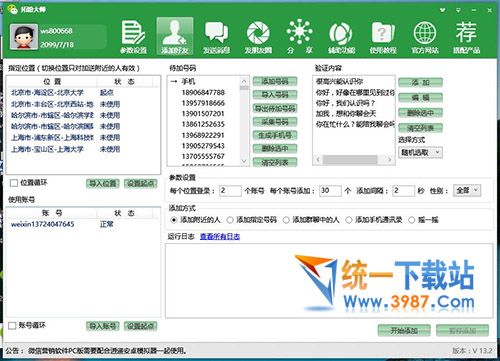This screenshot has width=500, height=361.
Task: Open the 辅助功能 icon
Action: tap(341, 37)
